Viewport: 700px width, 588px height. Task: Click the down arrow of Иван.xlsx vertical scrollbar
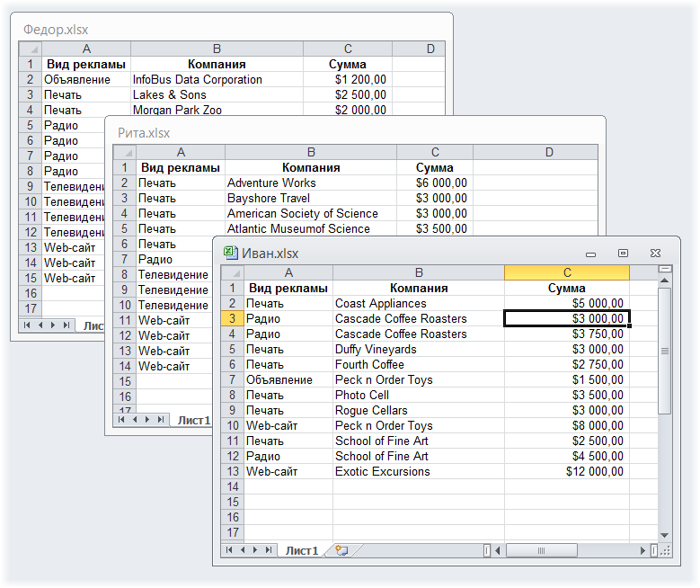point(664,535)
